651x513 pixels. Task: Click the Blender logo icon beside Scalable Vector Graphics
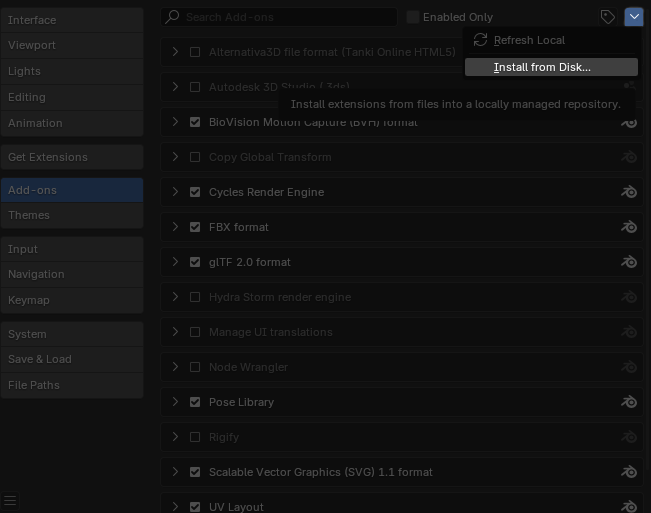[629, 472]
